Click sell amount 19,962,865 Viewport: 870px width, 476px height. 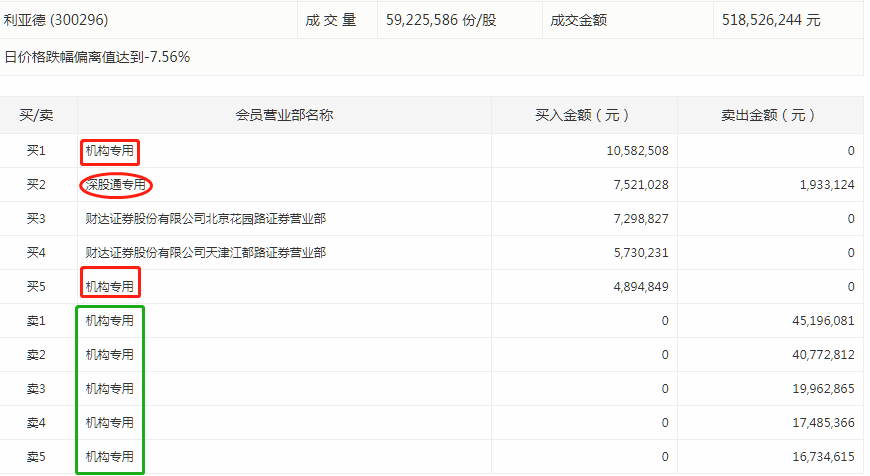click(823, 389)
